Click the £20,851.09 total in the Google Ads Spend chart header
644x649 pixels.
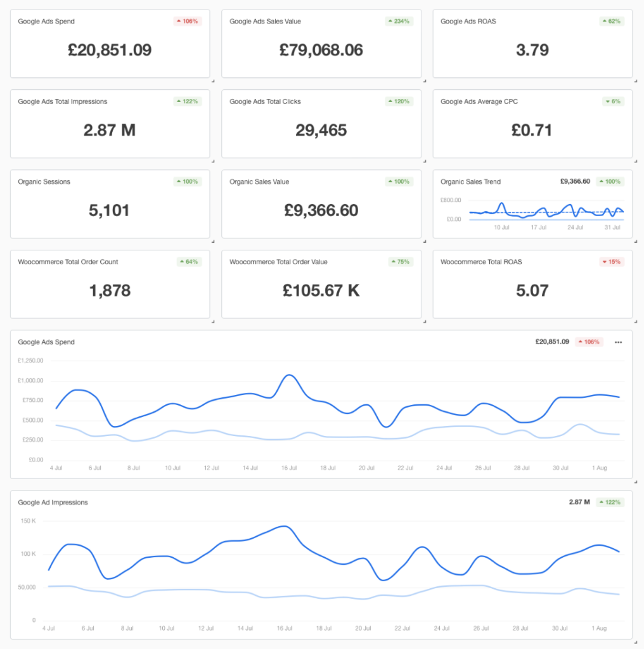552,342
